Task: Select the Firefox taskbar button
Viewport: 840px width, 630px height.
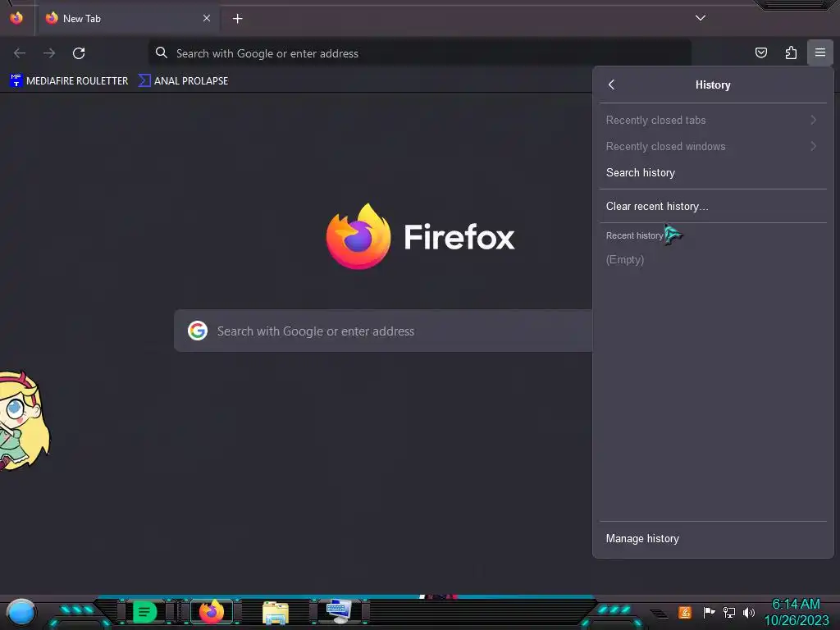Action: pos(212,612)
